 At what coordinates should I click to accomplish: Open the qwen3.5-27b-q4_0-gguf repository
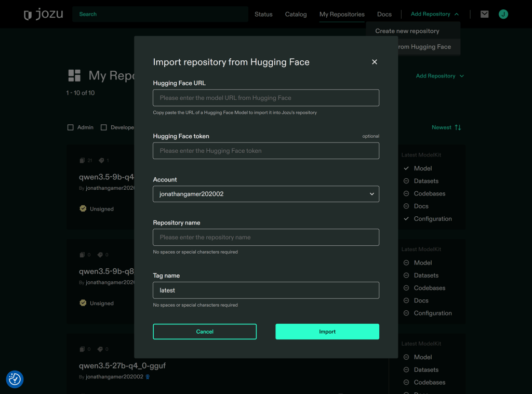tap(122, 365)
